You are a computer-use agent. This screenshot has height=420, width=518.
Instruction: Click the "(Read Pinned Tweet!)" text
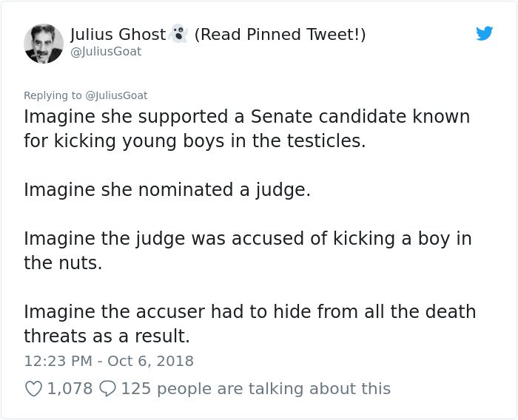pos(280,34)
